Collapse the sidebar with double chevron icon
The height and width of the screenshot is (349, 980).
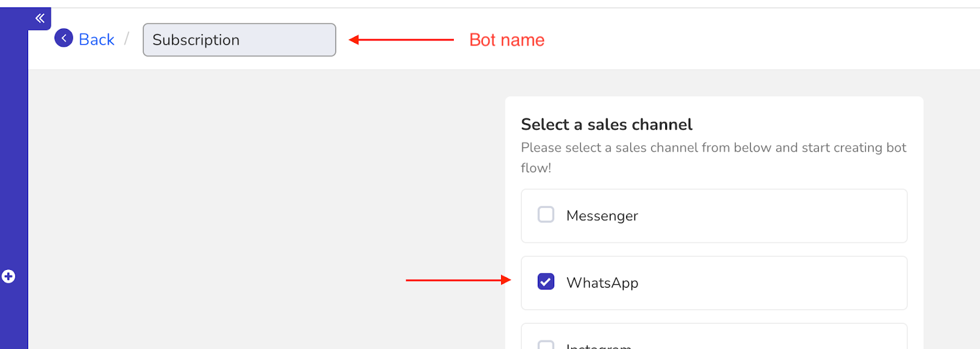click(x=40, y=18)
